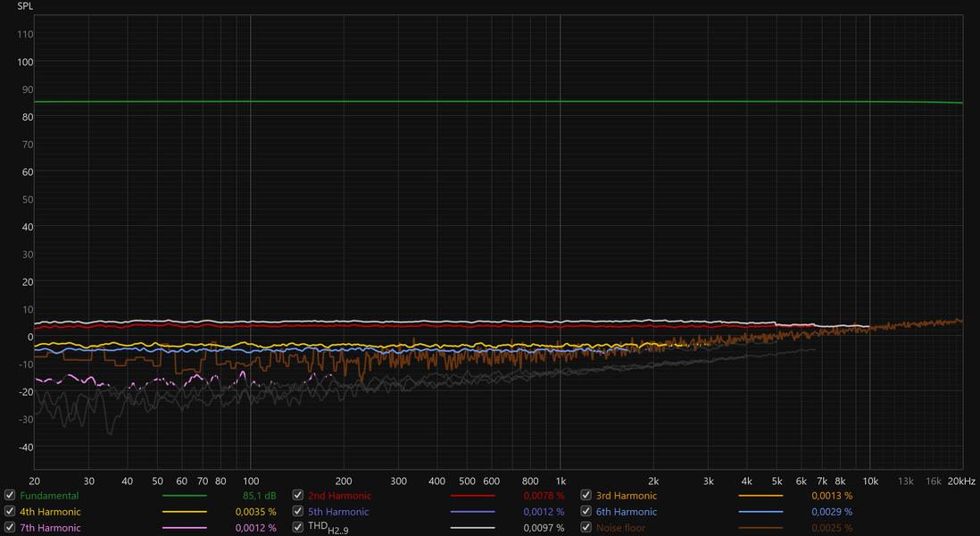Toggle the 2nd Harmonic checkbox
Screen dimensions: 980x536
click(297, 495)
